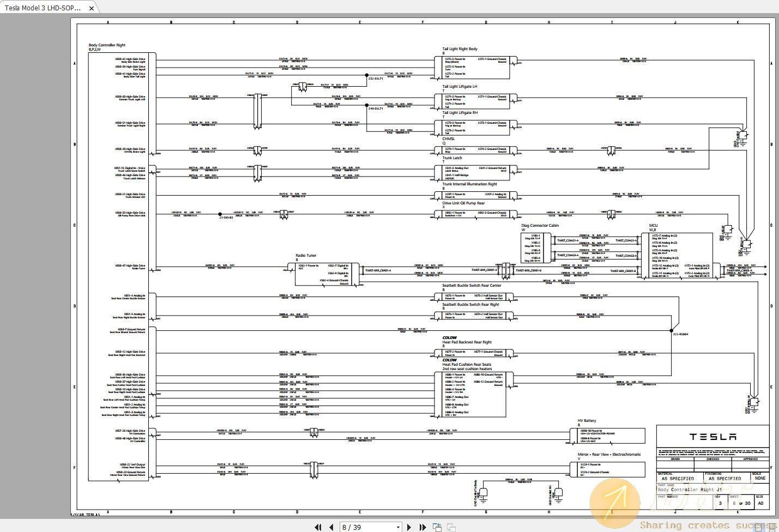Click the Body Controller Right heading
Screen dimensions: 779x532
coord(107,45)
